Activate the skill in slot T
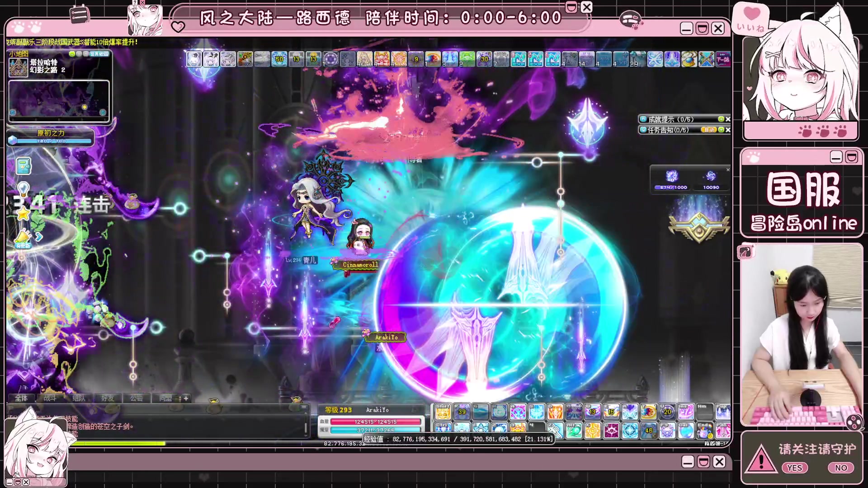 point(648,412)
